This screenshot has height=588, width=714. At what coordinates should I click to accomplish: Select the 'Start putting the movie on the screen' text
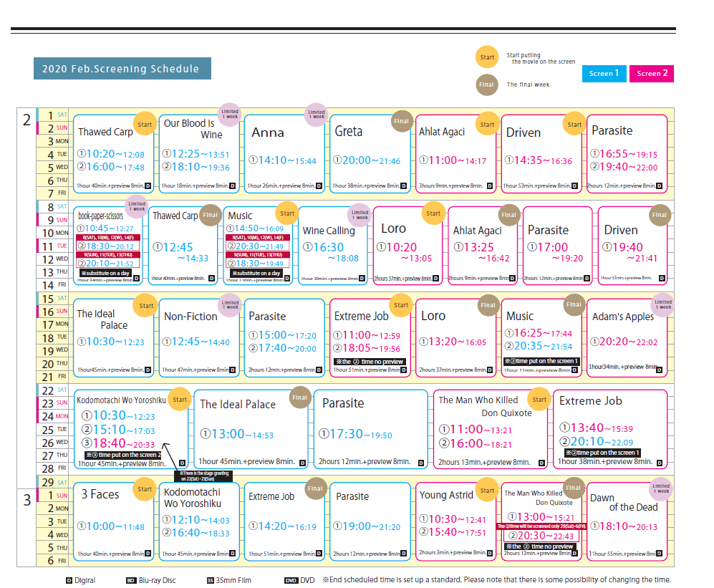coord(541,58)
